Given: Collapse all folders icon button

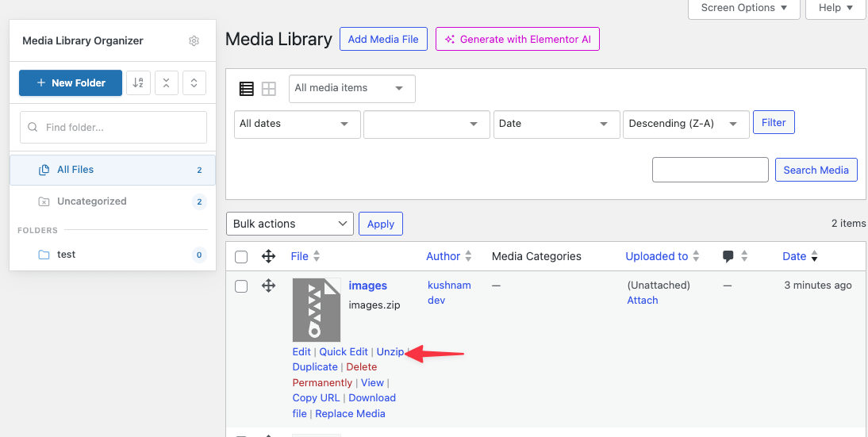Looking at the screenshot, I should point(167,83).
